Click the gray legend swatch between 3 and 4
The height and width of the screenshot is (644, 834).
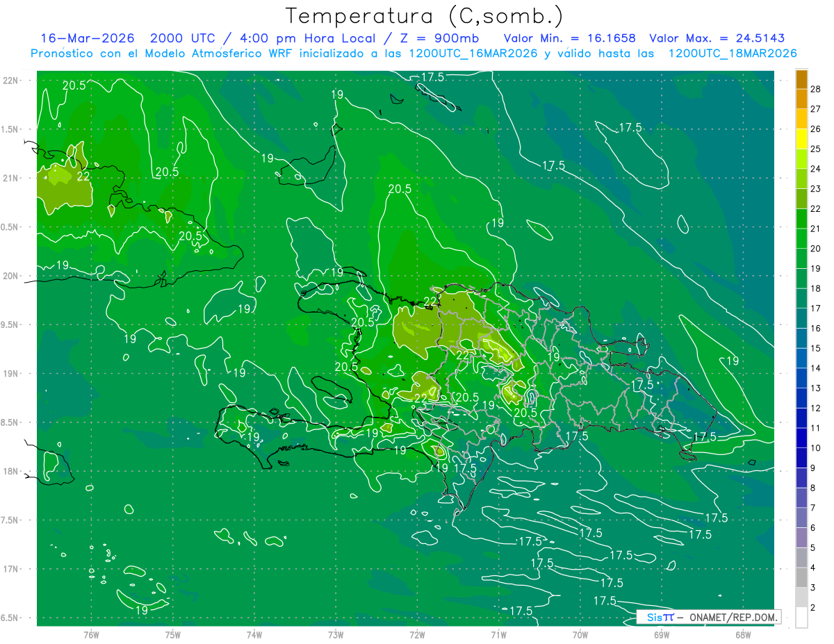[x=801, y=577]
